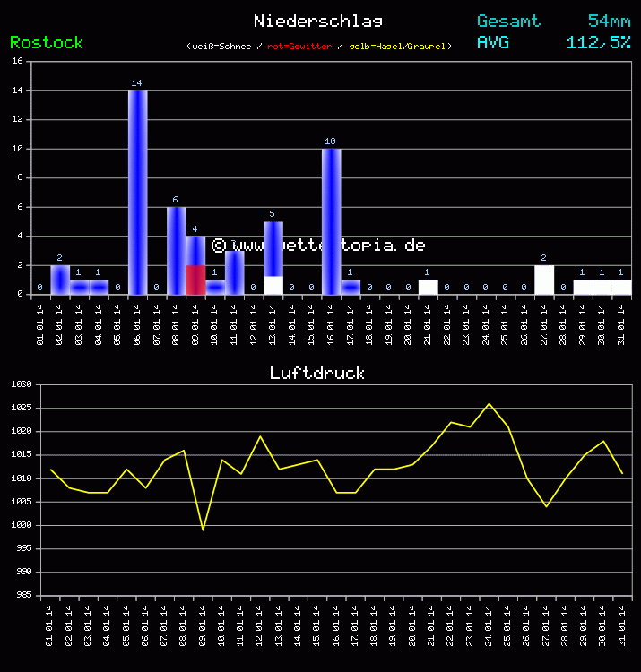Click the 112,5% average value

pos(598,42)
